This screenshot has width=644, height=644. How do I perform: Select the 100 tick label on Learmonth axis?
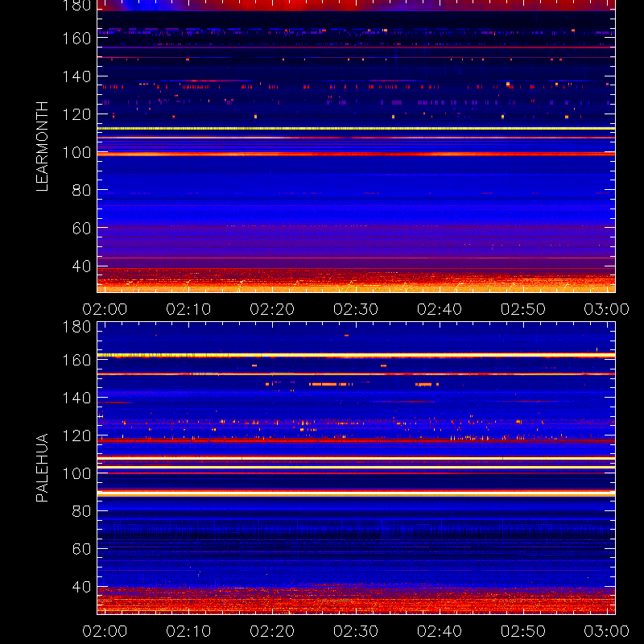pos(76,153)
